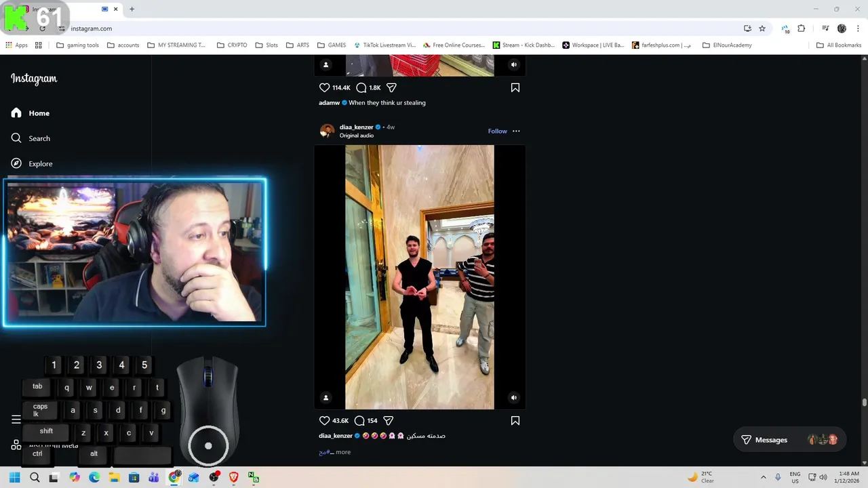Open Slots bookmark folder

[267, 45]
